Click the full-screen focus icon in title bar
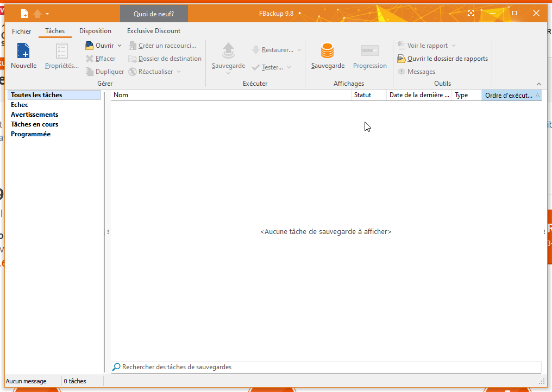Image resolution: width=552 pixels, height=392 pixels. [x=471, y=14]
